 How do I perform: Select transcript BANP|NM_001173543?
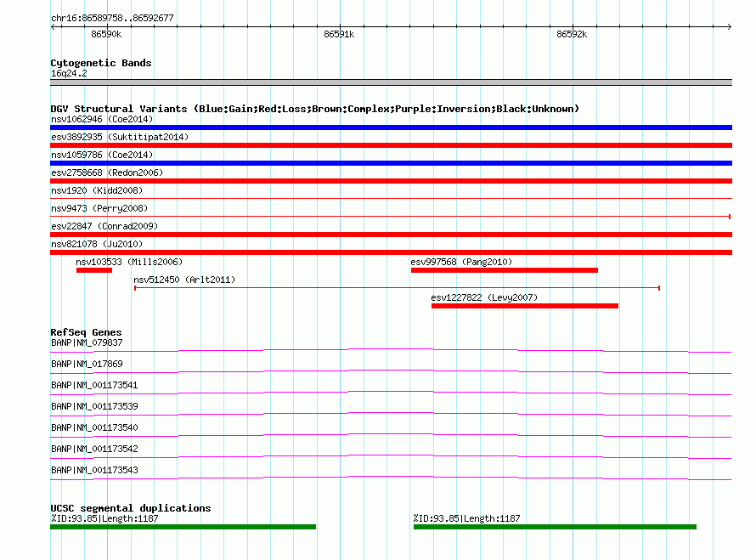pos(94,470)
